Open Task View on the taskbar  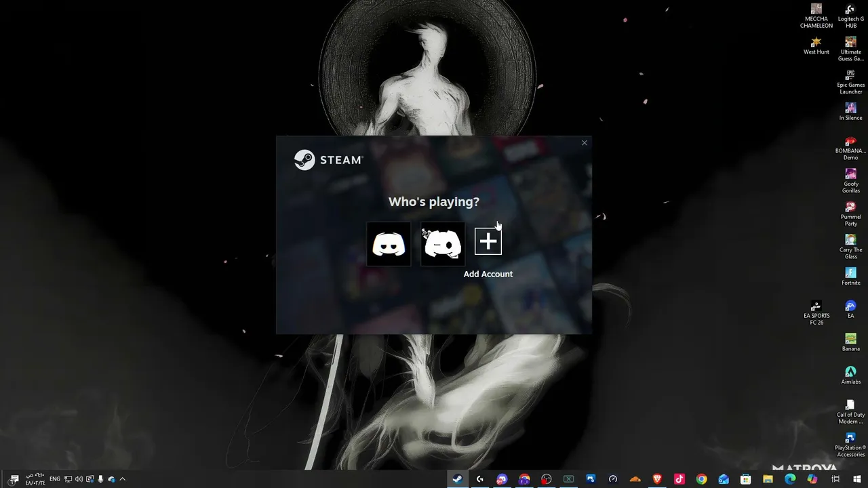835,479
